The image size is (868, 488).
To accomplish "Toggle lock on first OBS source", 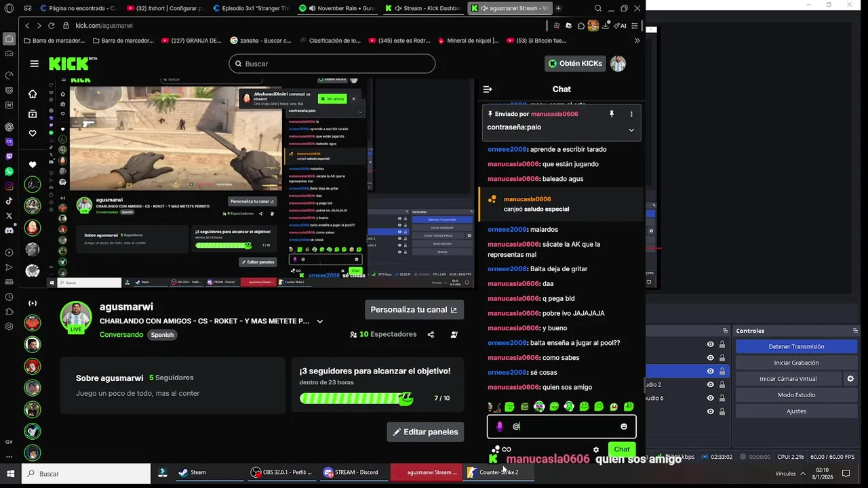I will coord(722,344).
